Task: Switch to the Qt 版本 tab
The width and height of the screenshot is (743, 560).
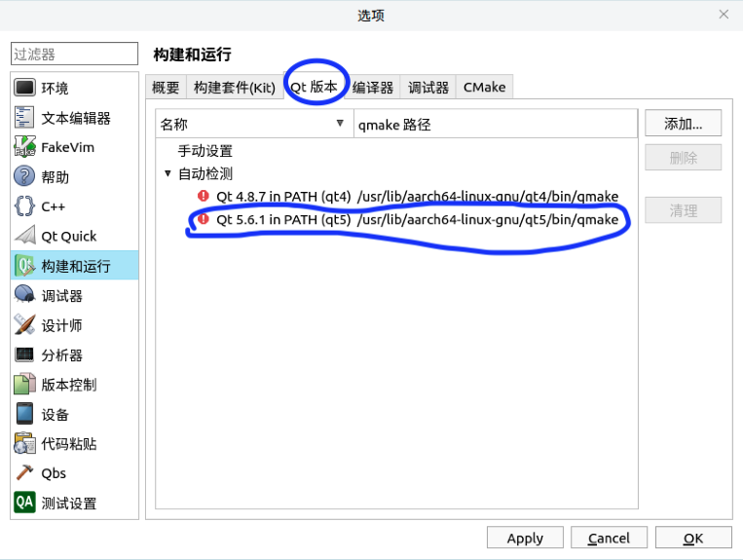Action: pos(314,87)
